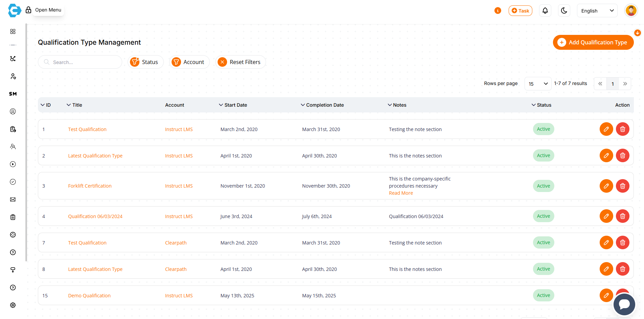Edit the Test Qualification row with ID 1
This screenshot has height=319, width=644.
(606, 129)
